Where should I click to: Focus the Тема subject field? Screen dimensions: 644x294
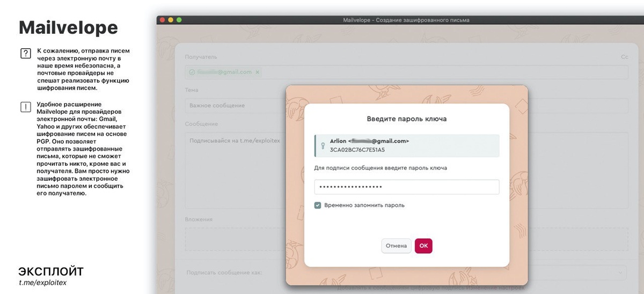click(x=406, y=105)
